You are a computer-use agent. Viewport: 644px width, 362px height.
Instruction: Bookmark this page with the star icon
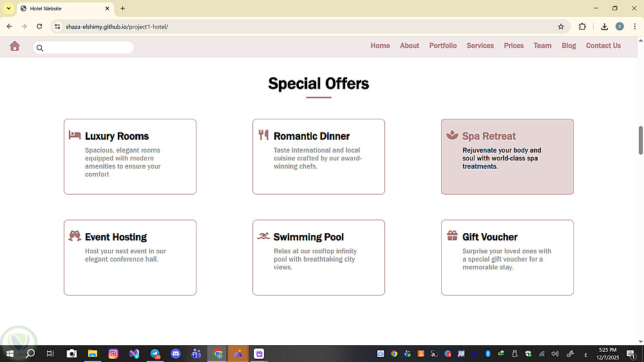(561, 26)
